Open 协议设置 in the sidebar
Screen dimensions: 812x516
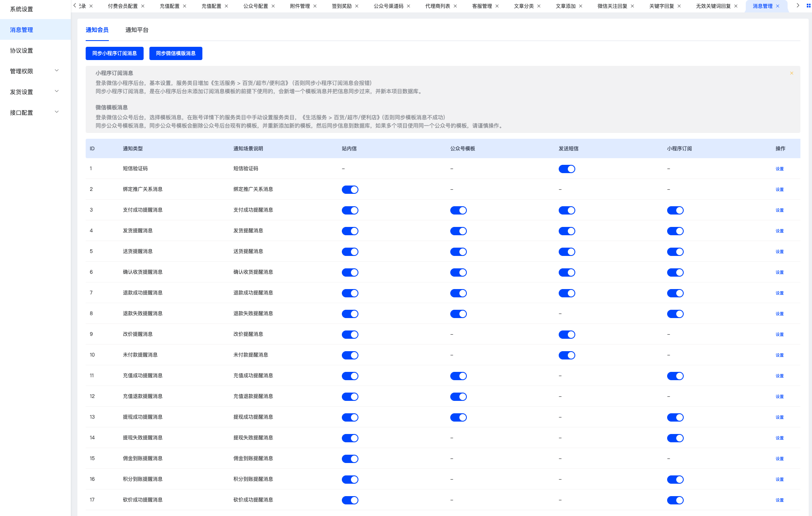[x=35, y=51]
